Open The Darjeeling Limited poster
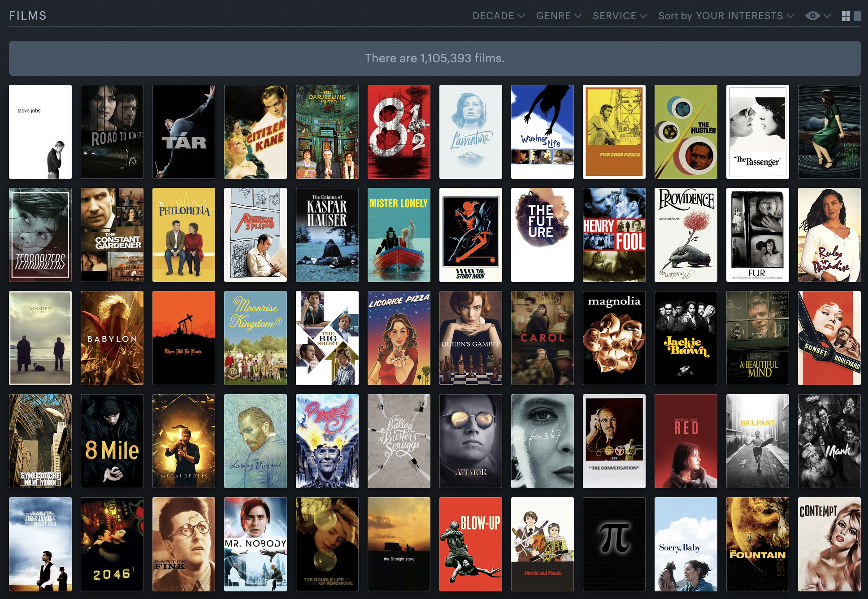 click(x=327, y=132)
